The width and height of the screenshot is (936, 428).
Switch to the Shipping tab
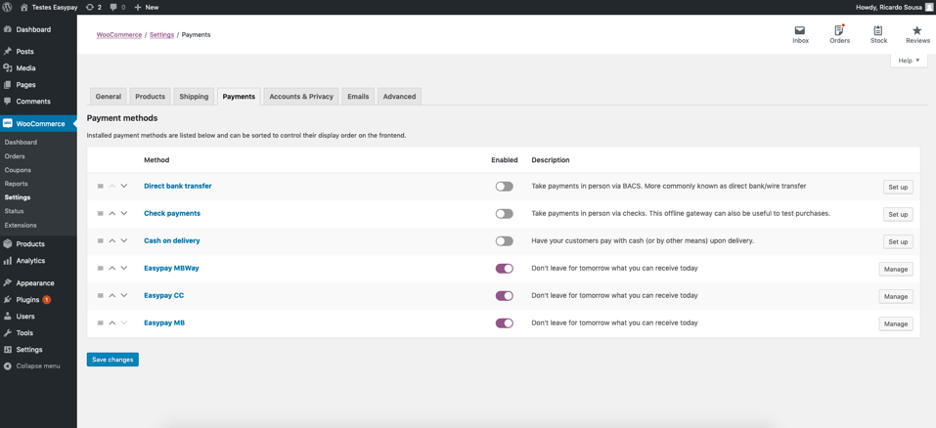[x=194, y=96]
